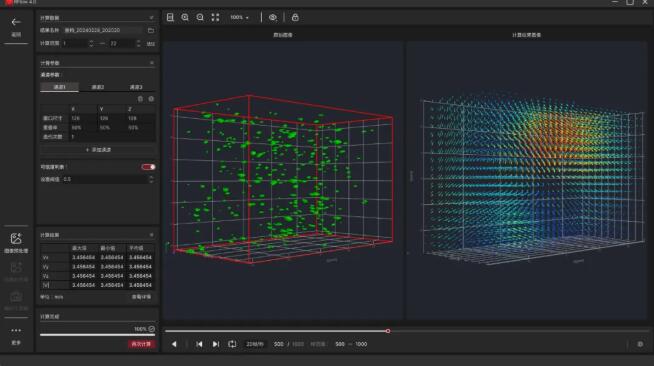Image resolution: width=654 pixels, height=366 pixels.
Task: Click the play reverse triangle button
Action: click(x=174, y=344)
